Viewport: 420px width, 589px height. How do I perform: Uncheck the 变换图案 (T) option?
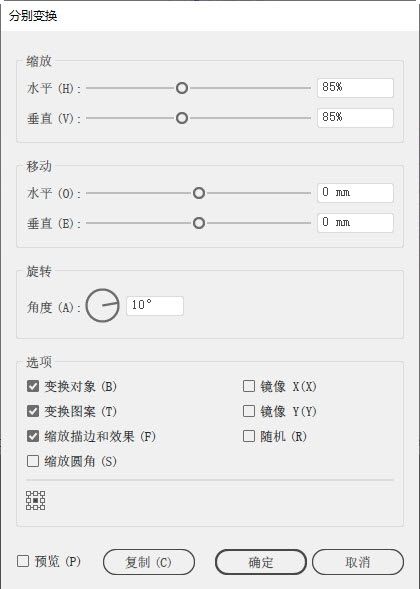(33, 411)
